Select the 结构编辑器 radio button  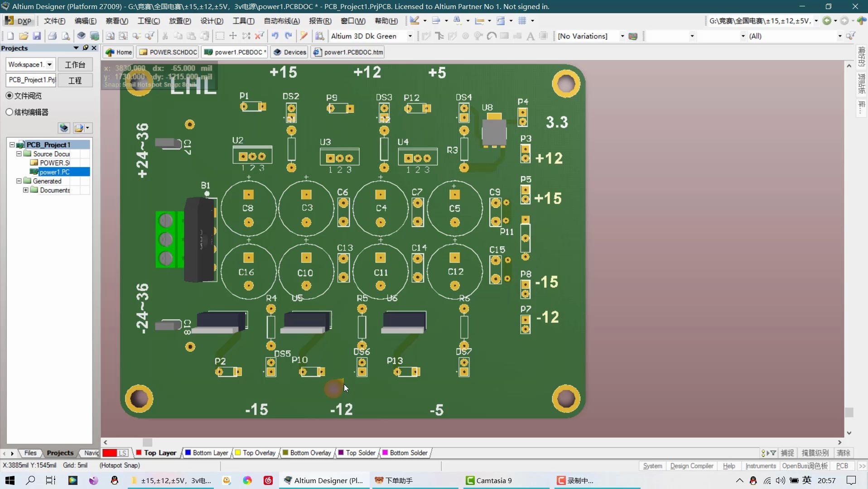coord(9,112)
